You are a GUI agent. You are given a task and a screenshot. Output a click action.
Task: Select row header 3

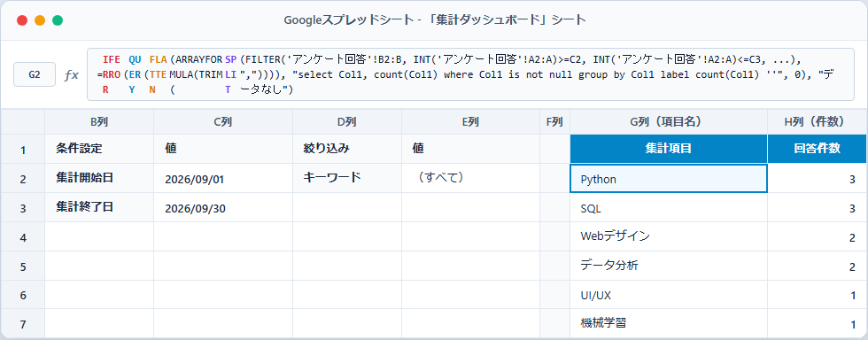(23, 208)
